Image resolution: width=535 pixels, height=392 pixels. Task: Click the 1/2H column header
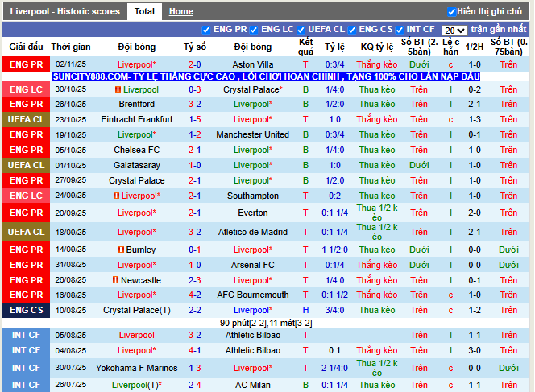point(475,47)
